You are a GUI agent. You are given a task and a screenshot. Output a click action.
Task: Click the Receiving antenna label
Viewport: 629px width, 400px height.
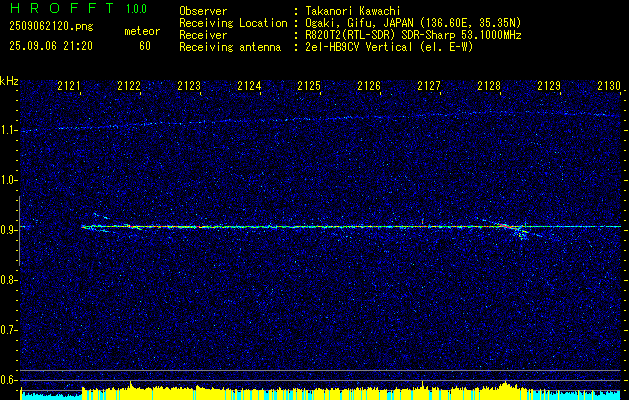pos(230,47)
